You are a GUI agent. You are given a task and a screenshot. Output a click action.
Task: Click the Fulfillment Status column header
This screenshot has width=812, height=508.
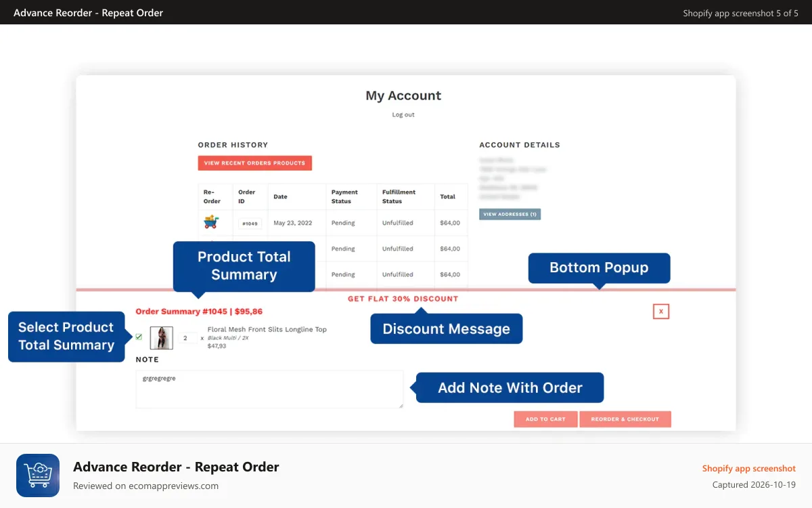397,196
